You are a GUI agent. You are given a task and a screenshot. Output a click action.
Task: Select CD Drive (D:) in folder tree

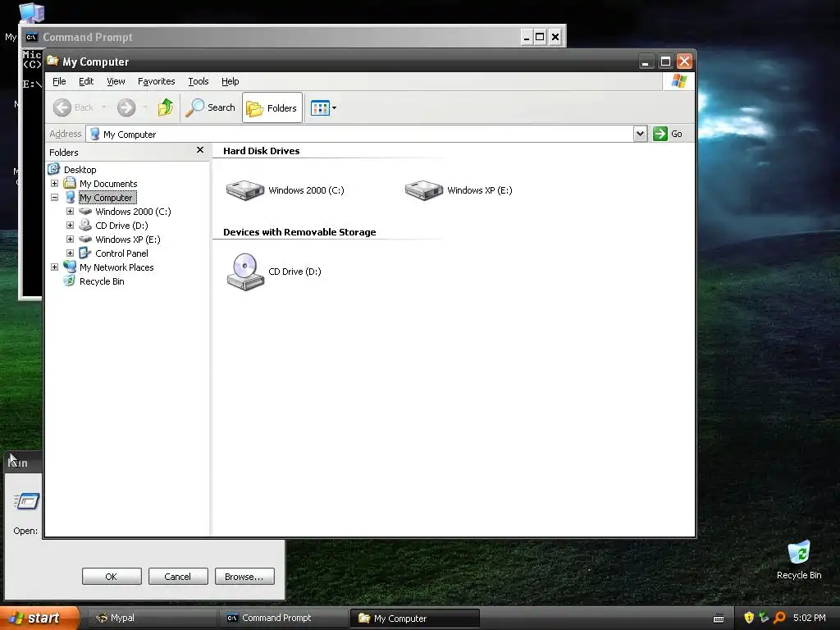click(121, 226)
